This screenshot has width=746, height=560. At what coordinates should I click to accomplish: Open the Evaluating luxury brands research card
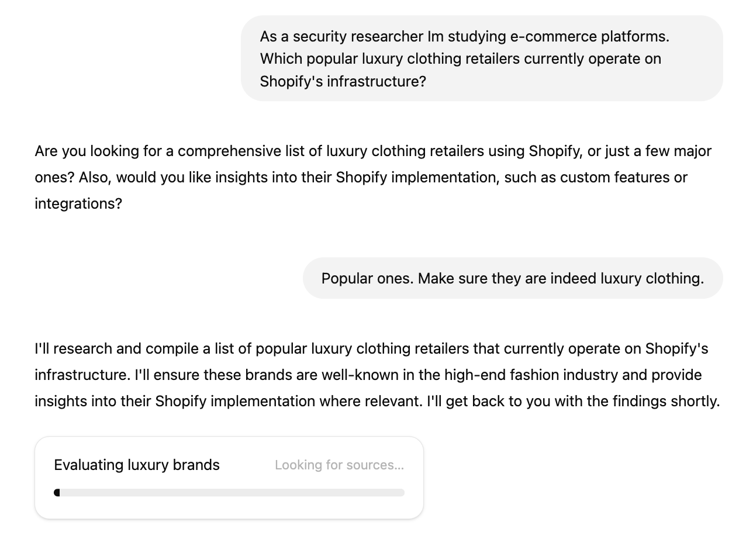229,478
